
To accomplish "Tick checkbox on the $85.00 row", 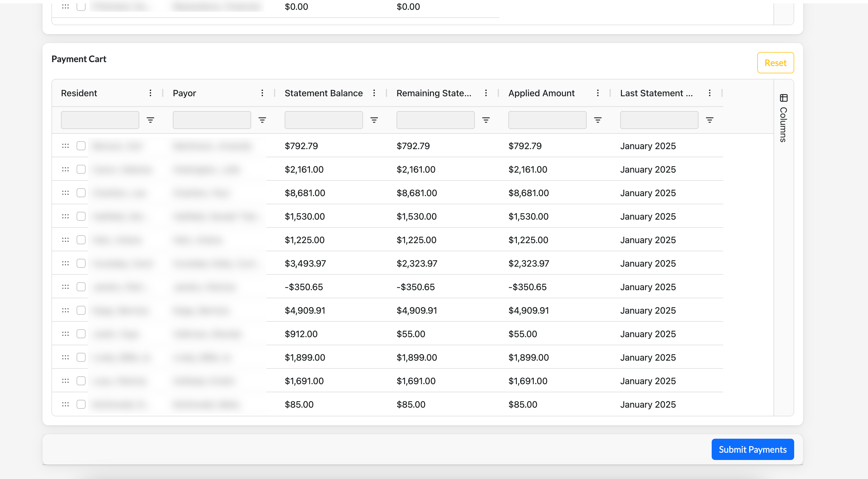I will coord(81,404).
